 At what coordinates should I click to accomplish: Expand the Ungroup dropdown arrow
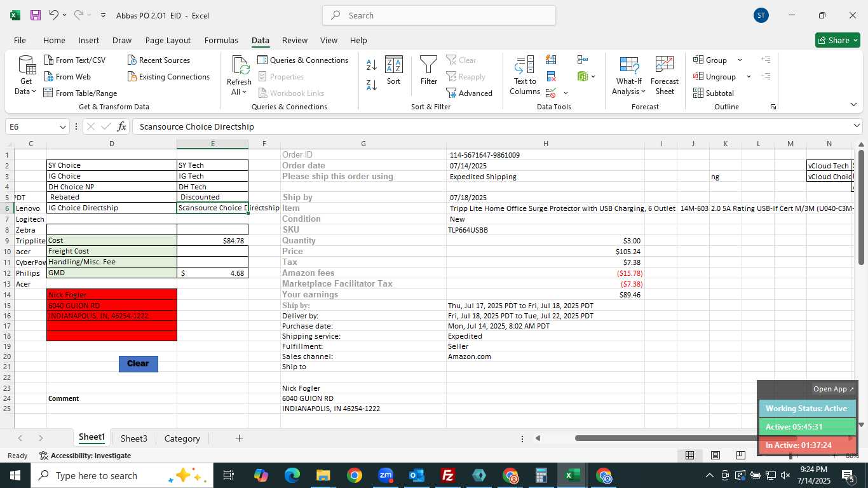click(x=749, y=77)
